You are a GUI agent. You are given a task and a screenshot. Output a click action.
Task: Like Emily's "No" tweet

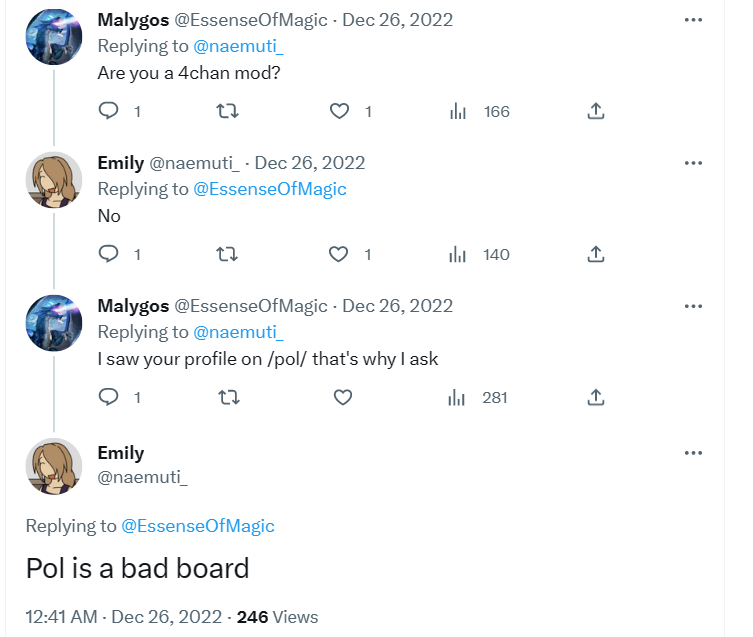340,255
